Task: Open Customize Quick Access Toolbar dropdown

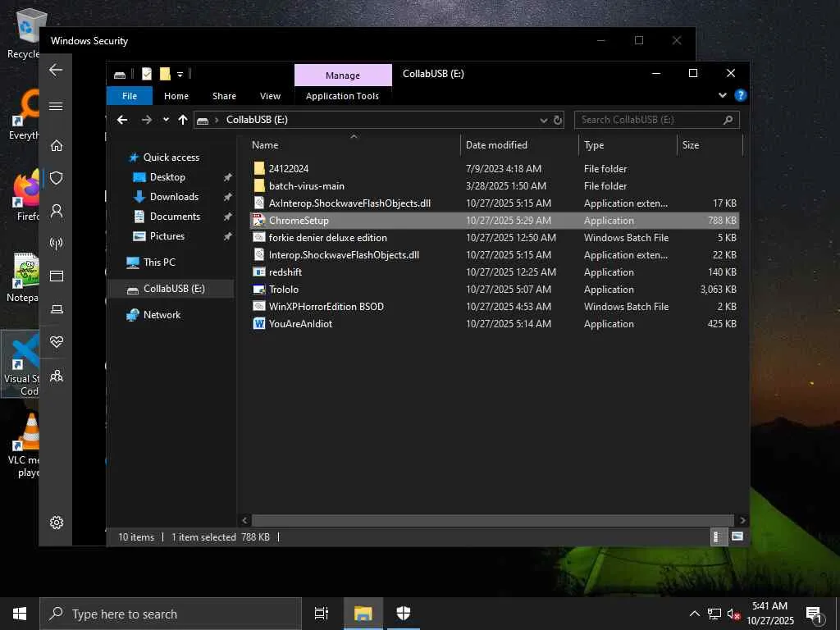Action: (x=180, y=75)
